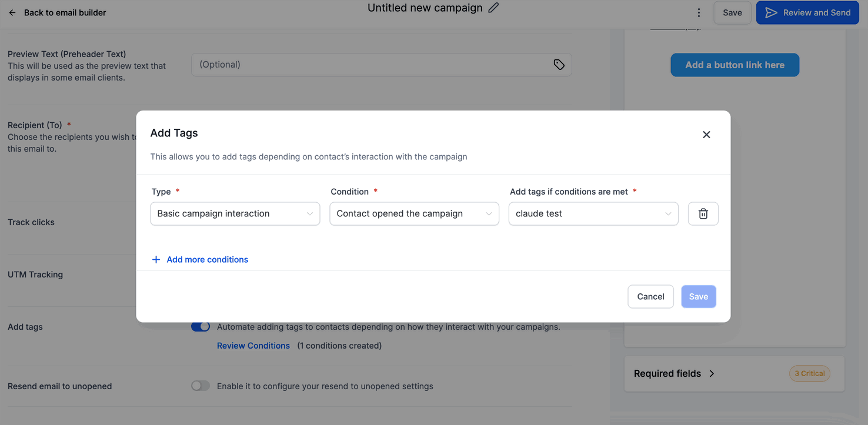
Task: Click Add more conditions link
Action: tap(207, 260)
